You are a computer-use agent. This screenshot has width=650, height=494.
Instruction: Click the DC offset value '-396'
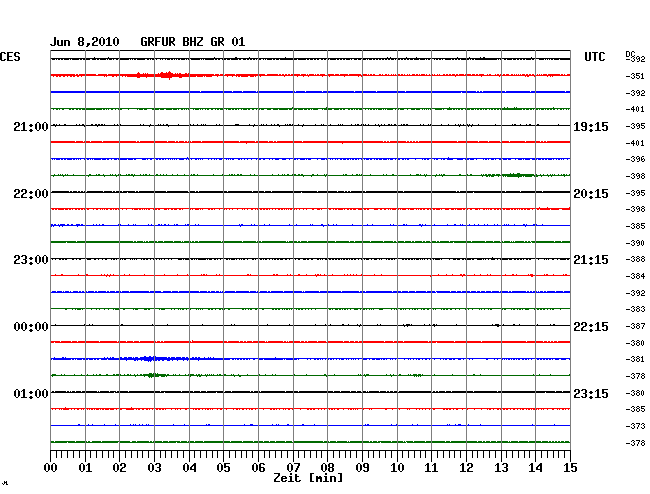click(635, 159)
